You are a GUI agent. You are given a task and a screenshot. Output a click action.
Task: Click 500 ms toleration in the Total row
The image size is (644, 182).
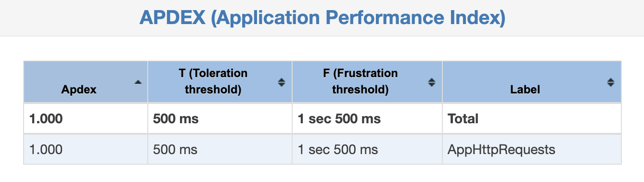click(176, 118)
